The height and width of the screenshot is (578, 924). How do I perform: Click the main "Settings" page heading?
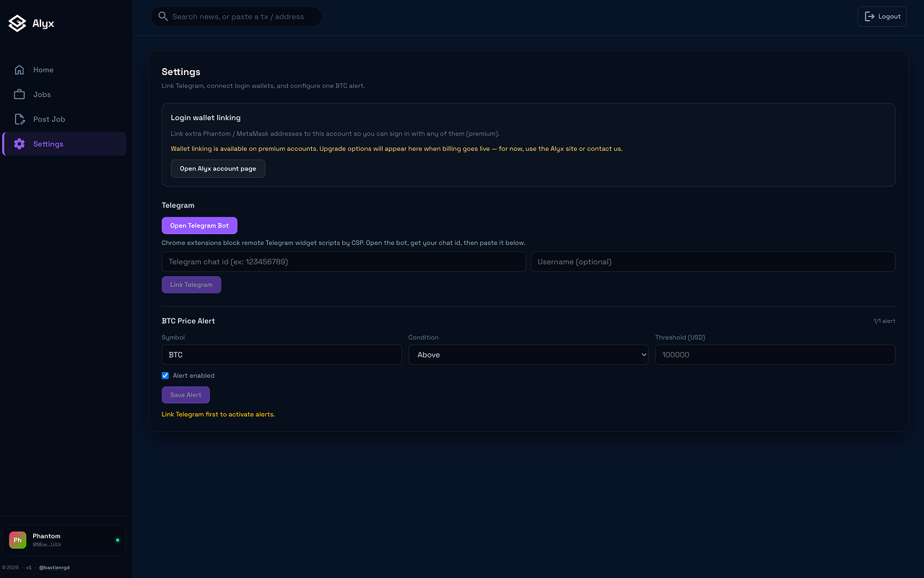[x=181, y=72]
